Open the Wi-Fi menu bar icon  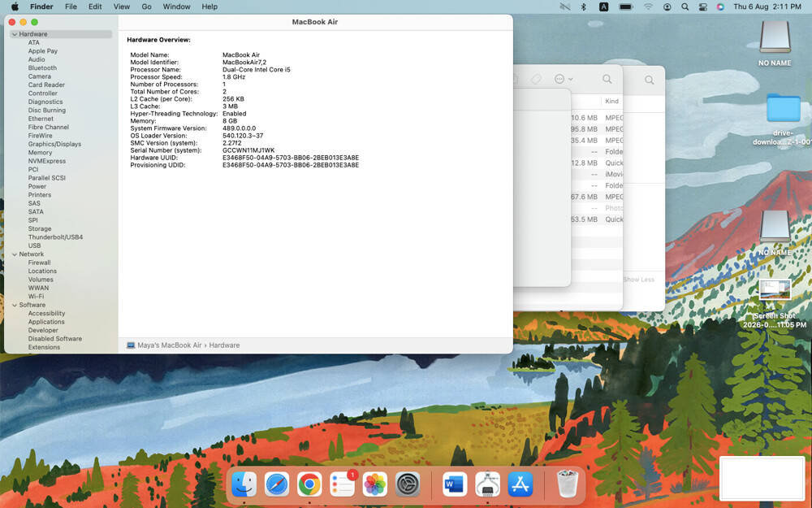coord(648,7)
